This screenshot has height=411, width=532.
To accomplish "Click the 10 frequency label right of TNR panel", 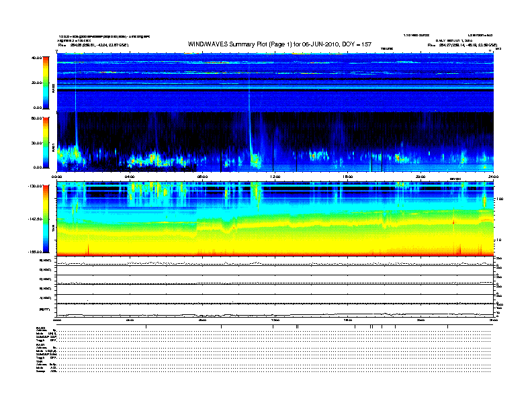I will 498,240.
